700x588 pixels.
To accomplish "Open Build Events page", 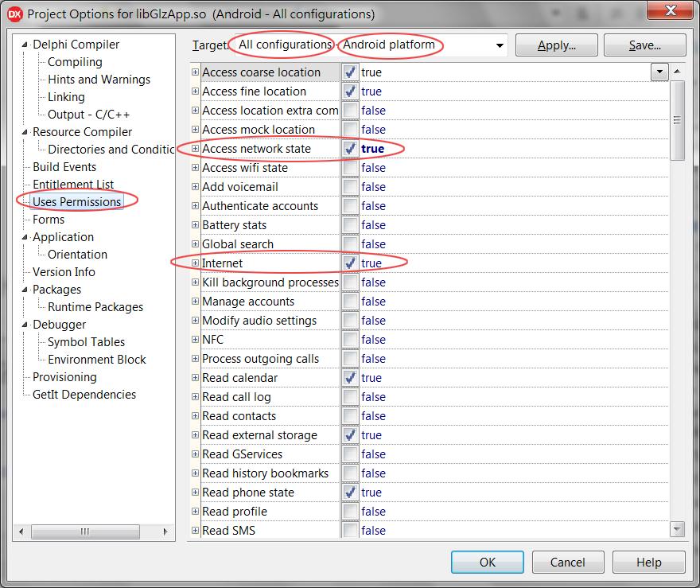I will click(64, 167).
